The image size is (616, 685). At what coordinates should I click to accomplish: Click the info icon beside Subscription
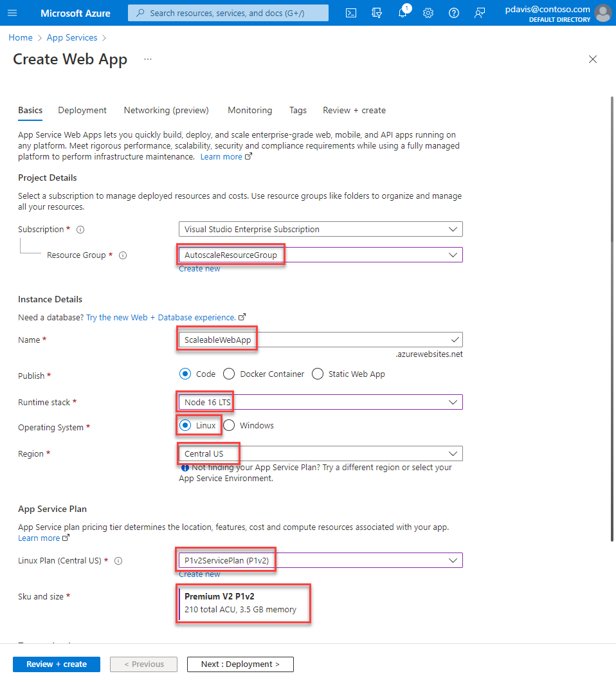click(x=80, y=230)
